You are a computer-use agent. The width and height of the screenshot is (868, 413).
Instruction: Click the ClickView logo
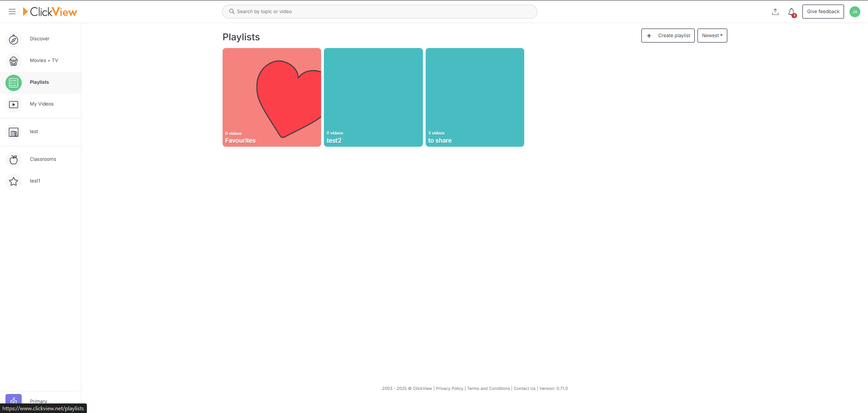[x=50, y=12]
